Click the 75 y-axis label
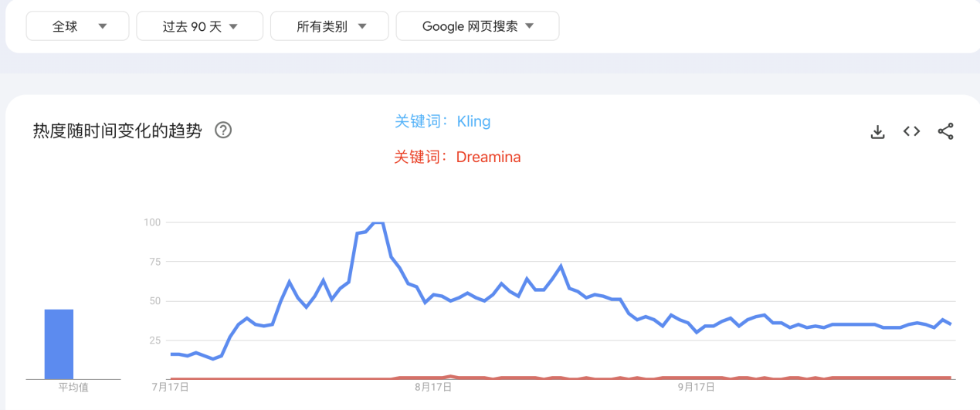This screenshot has height=410, width=980. [154, 262]
